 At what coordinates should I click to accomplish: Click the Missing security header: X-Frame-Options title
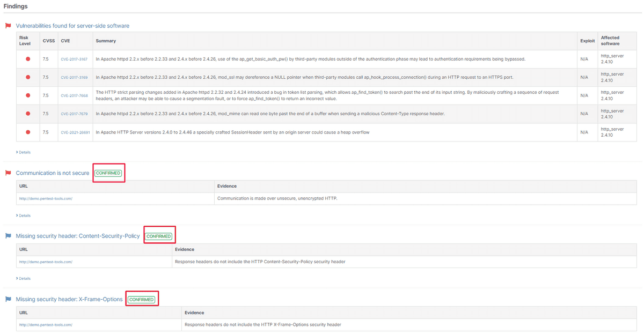tap(69, 299)
